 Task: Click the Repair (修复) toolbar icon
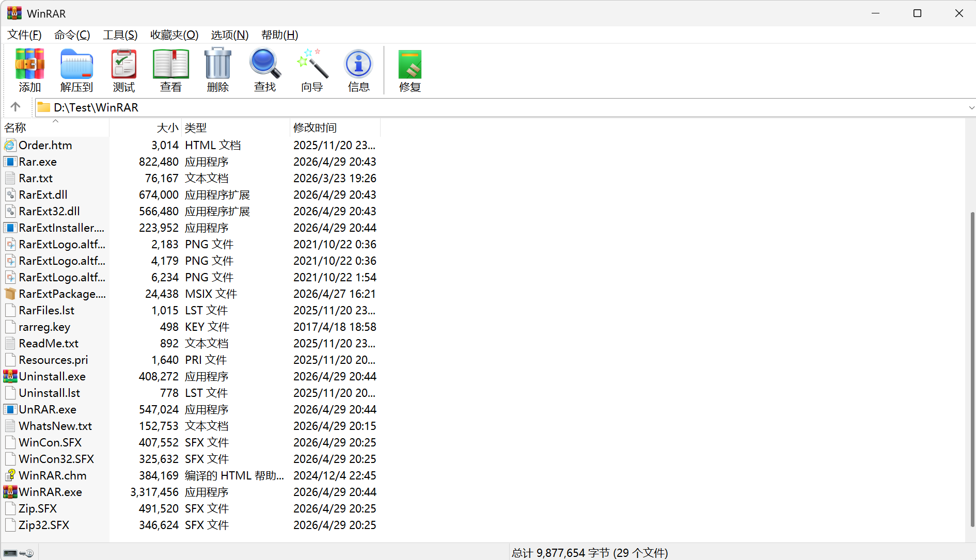(410, 70)
